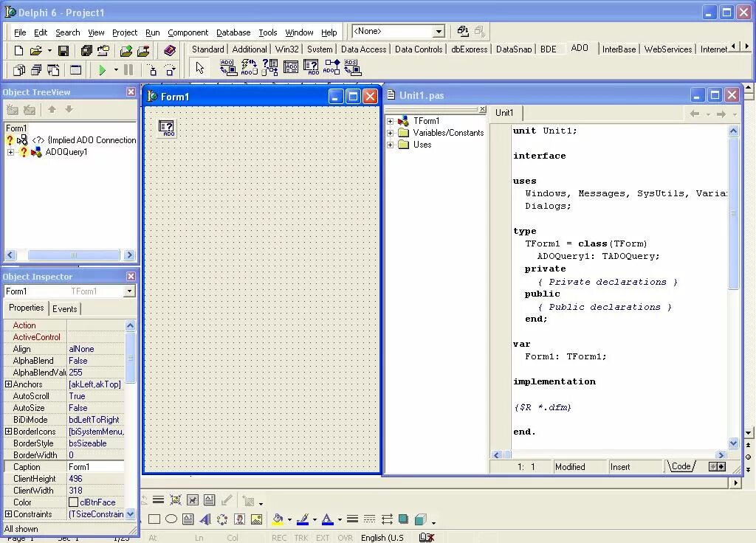The height and width of the screenshot is (543, 756).
Task: Click the Step Over debug icon
Action: 170,70
